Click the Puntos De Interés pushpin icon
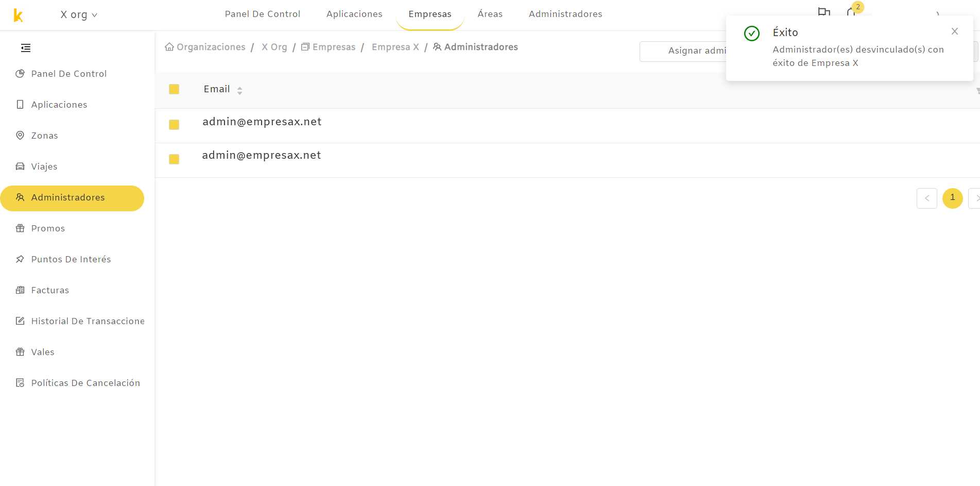980x486 pixels. click(x=20, y=259)
